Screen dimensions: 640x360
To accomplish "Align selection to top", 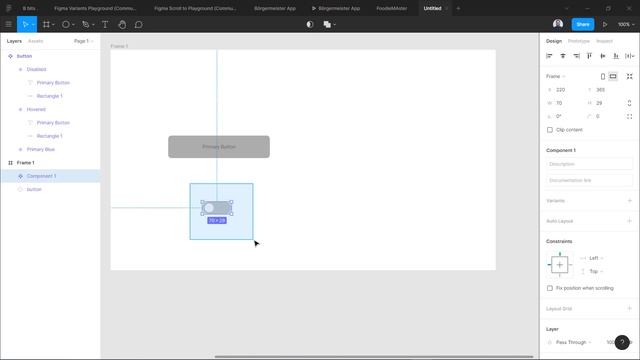I will [x=589, y=56].
